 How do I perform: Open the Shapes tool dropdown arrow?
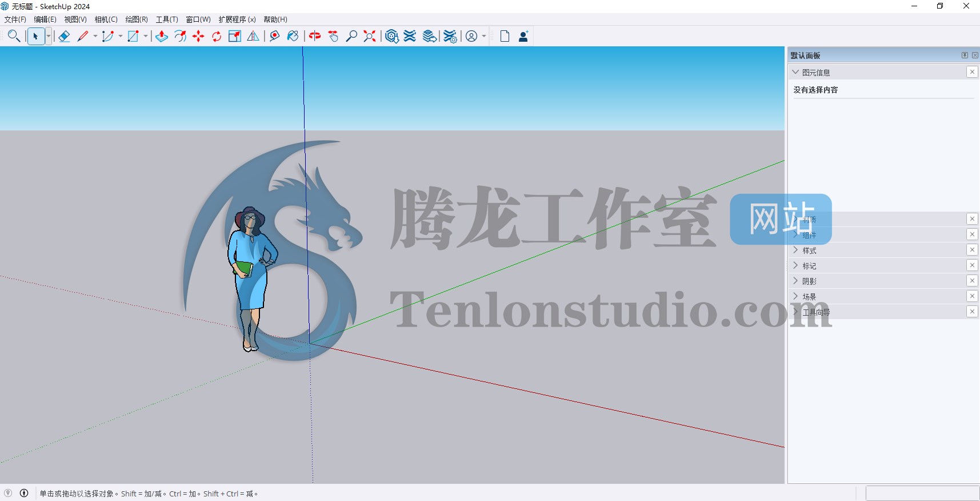click(x=146, y=36)
